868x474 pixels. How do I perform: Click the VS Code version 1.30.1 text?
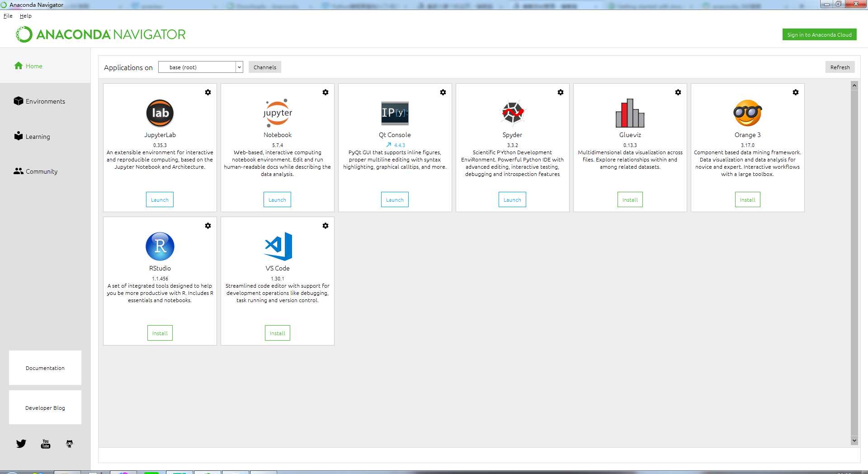278,279
